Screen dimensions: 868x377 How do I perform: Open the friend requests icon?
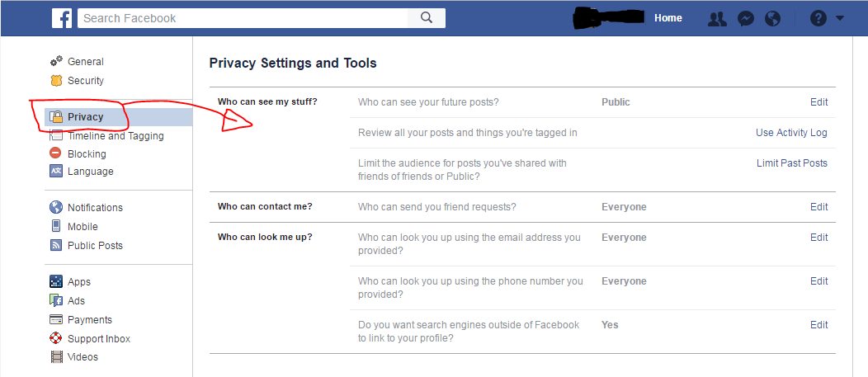tap(718, 19)
